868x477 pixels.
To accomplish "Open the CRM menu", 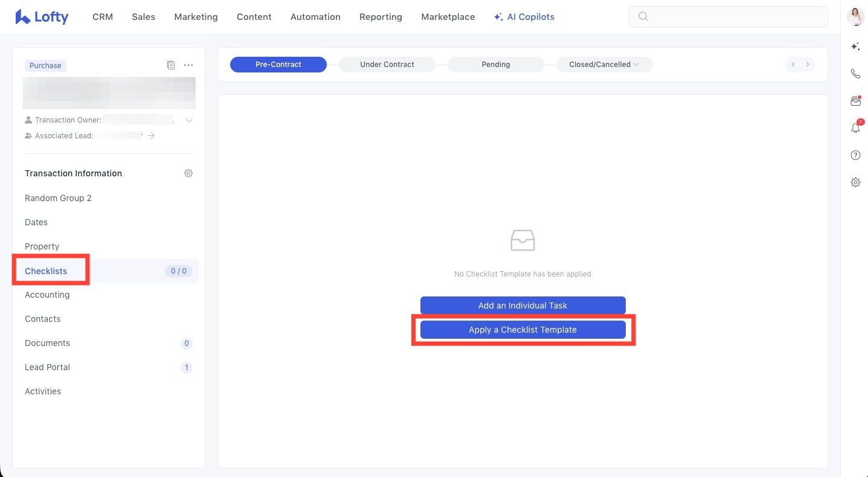I will 103,17.
